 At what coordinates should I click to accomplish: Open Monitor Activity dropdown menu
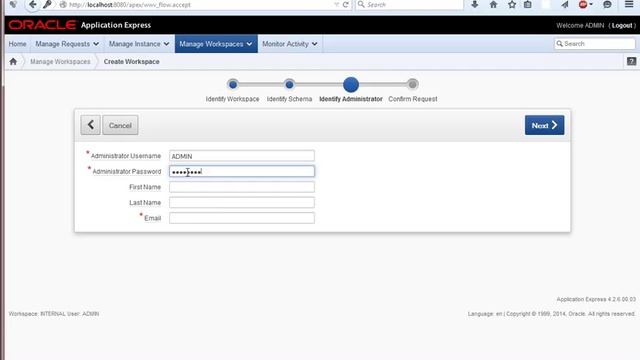(x=290, y=44)
